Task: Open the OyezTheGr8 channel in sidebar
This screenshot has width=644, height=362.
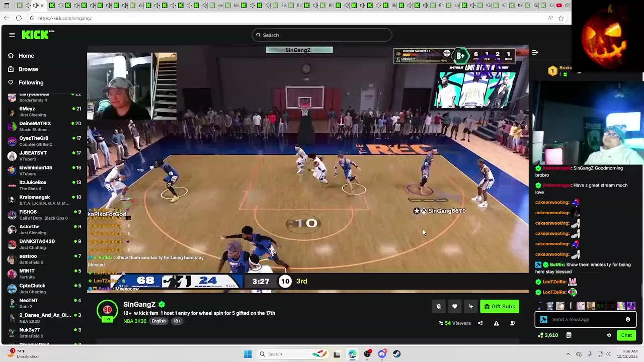Action: click(44, 141)
